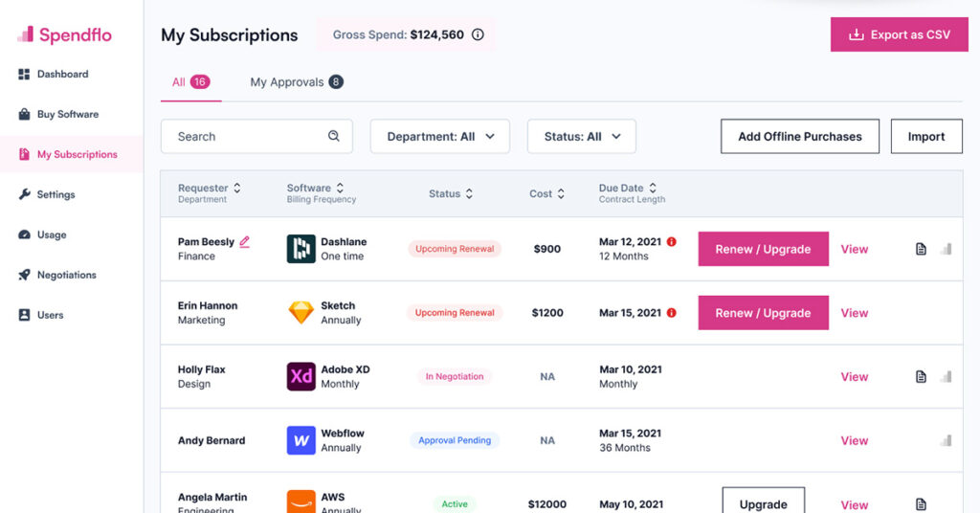Click the usage bars icon in Webflow row
The height and width of the screenshot is (513, 980).
[x=946, y=440]
